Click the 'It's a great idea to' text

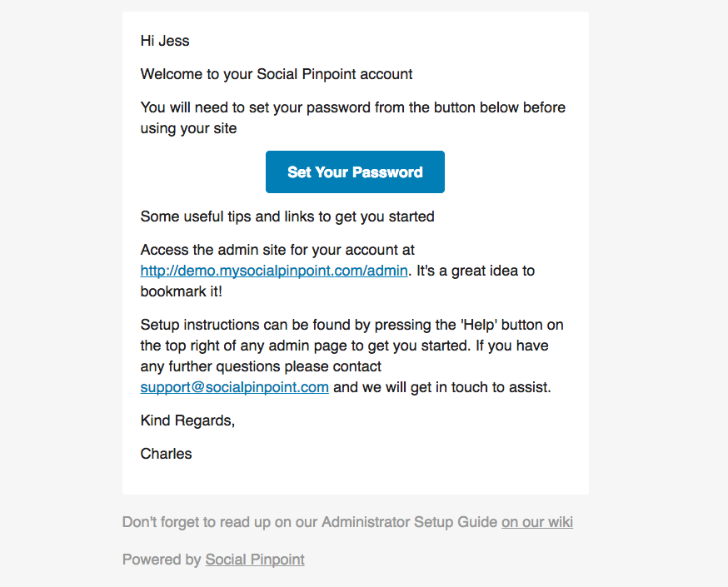(476, 271)
